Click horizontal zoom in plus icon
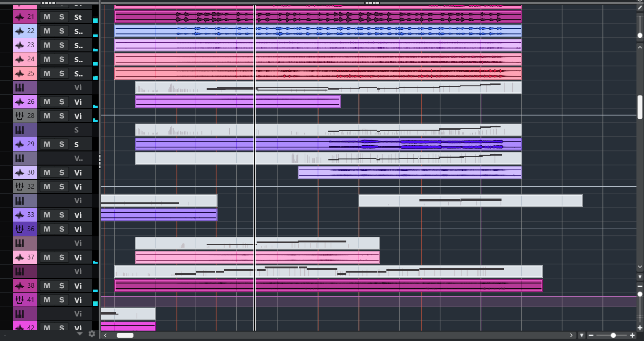Viewport: 644px width, 341px height. point(632,335)
